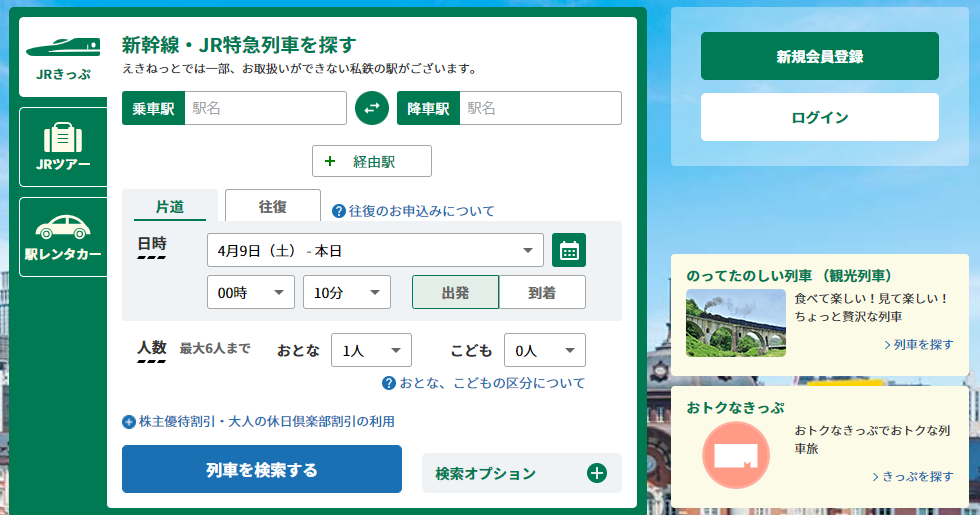Switch to the 往復 round-trip tab
The width and height of the screenshot is (980, 515).
click(x=272, y=206)
